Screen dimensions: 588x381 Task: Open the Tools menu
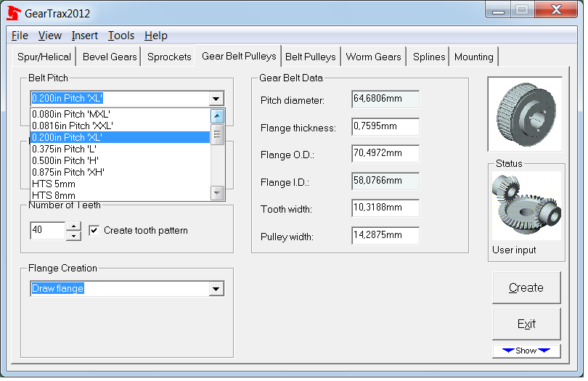coord(121,36)
